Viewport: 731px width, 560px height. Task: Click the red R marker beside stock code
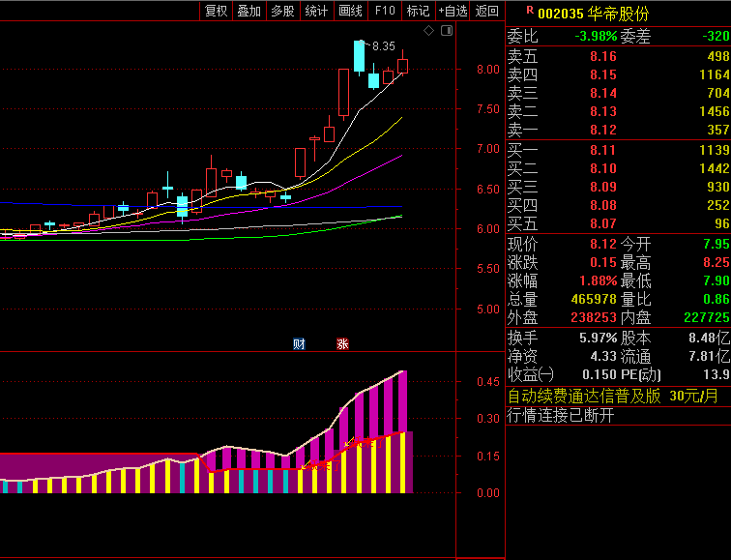point(529,12)
